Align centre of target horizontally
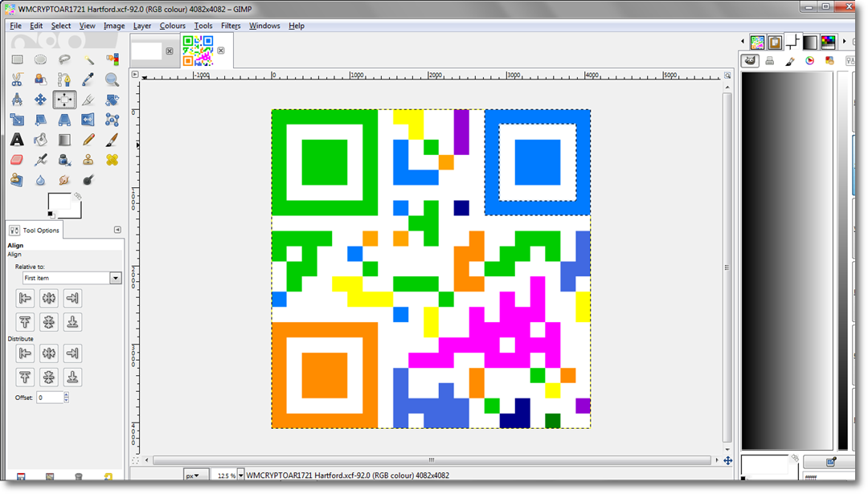 pos(49,299)
